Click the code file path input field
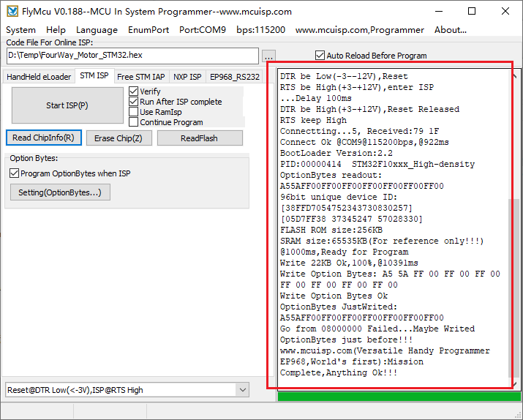The image size is (523, 420). (132, 56)
